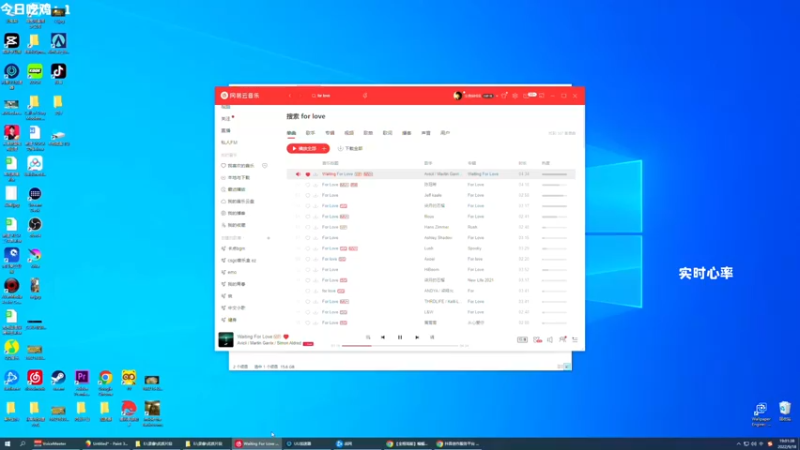Open the Adobe Premiere Pro desktop shortcut

82,382
